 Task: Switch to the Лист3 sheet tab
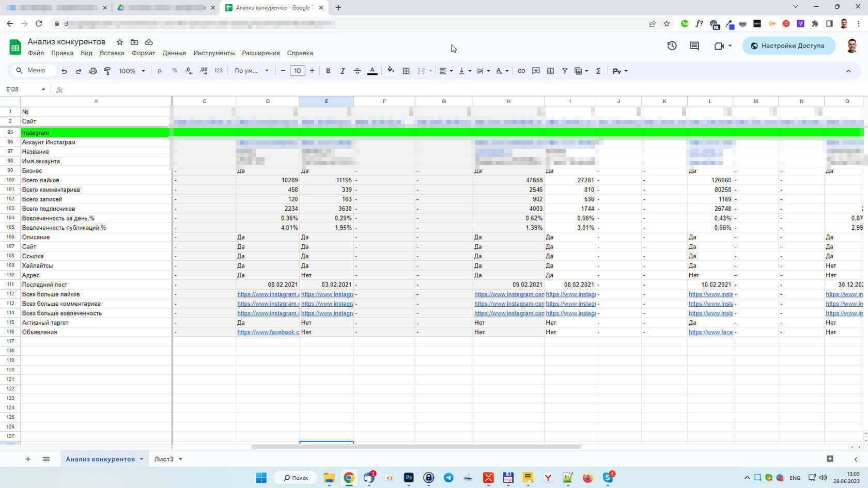[x=164, y=459]
